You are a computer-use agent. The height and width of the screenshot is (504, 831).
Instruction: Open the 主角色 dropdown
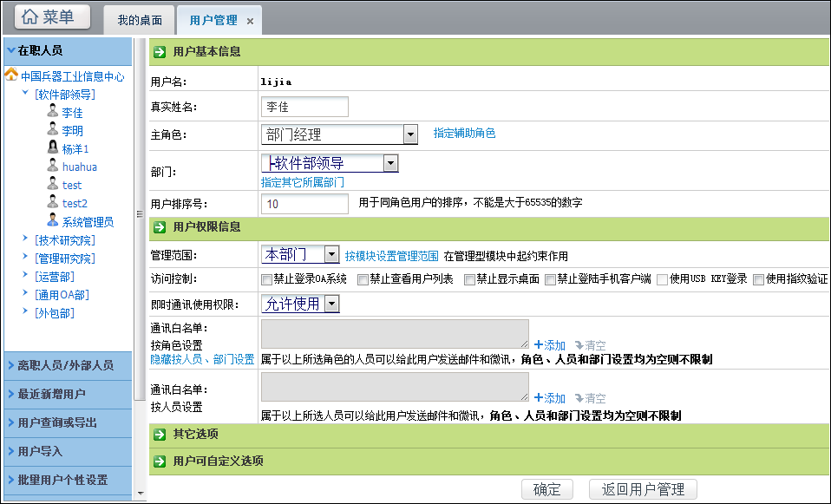(x=410, y=134)
